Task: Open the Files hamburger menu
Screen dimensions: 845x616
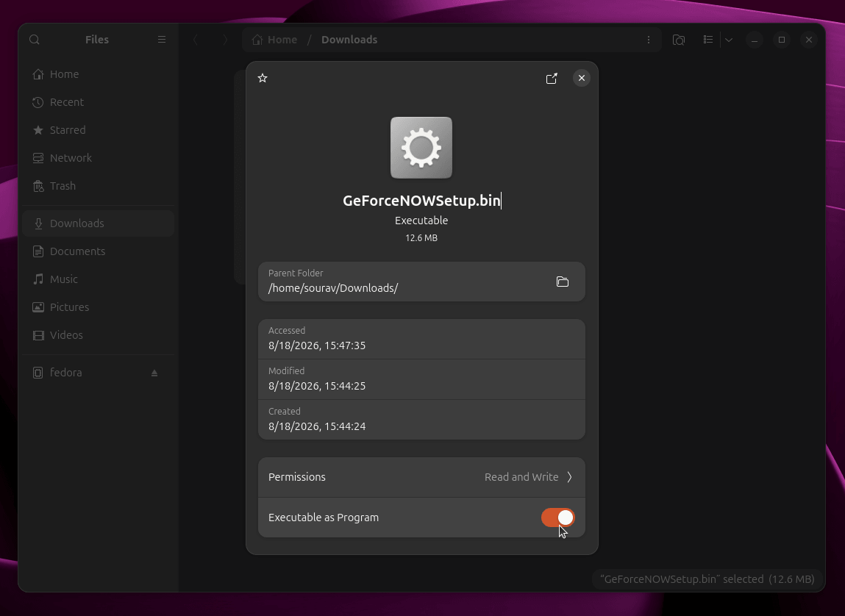Action: (162, 40)
